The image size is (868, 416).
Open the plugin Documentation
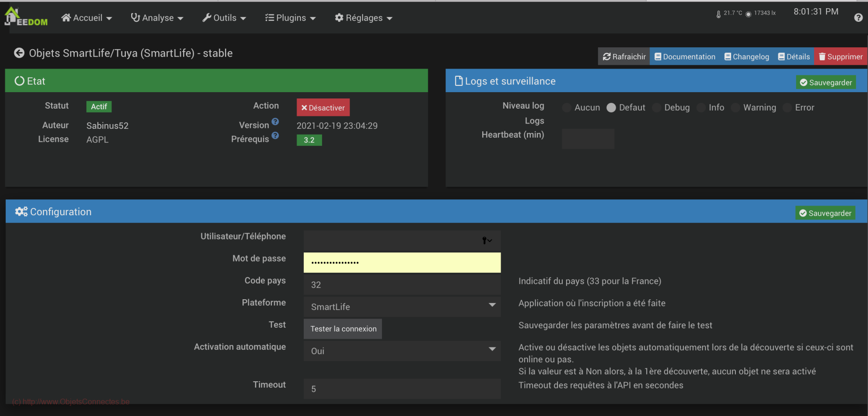685,56
